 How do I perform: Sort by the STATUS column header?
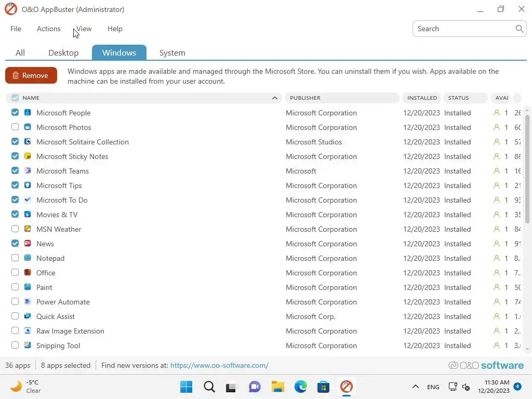click(465, 98)
